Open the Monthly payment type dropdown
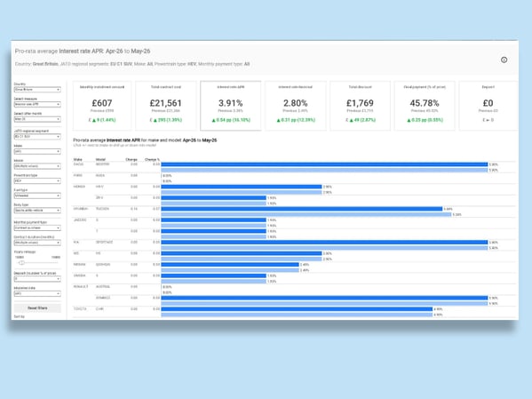The image size is (532, 399). [x=37, y=227]
